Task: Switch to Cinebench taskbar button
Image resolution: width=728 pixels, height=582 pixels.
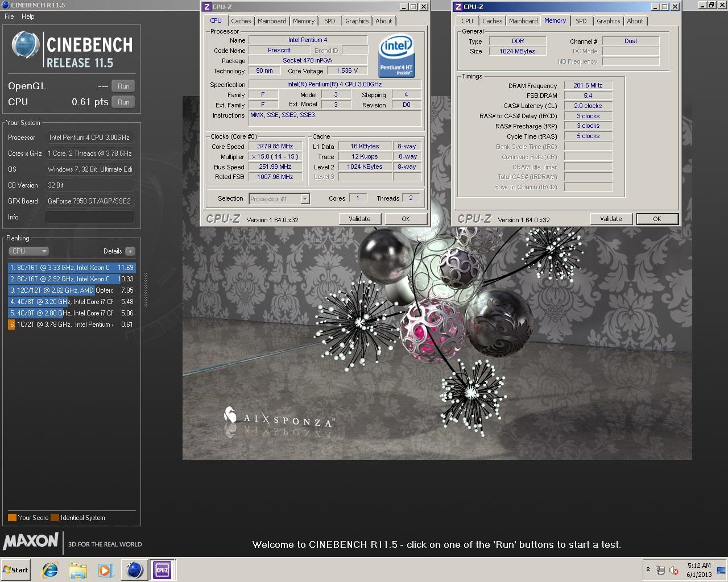Action: click(x=135, y=570)
